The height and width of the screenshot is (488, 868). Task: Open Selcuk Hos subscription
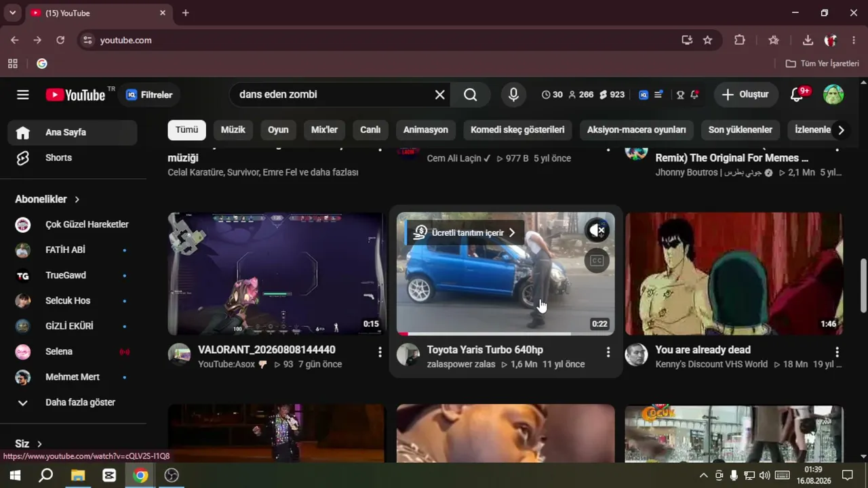[x=73, y=300]
